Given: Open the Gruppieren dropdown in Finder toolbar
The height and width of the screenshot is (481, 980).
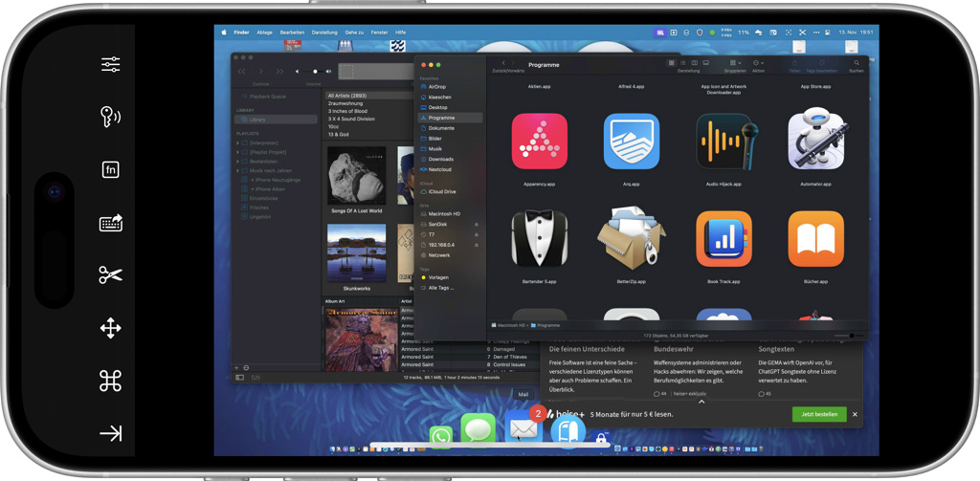Looking at the screenshot, I should tap(734, 63).
